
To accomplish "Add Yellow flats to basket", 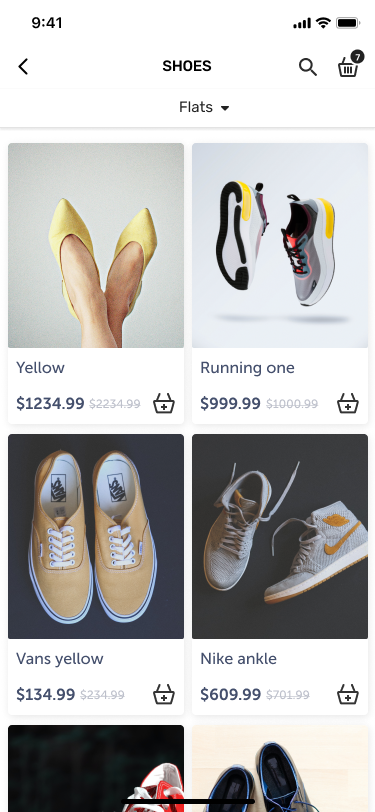I will 164,403.
